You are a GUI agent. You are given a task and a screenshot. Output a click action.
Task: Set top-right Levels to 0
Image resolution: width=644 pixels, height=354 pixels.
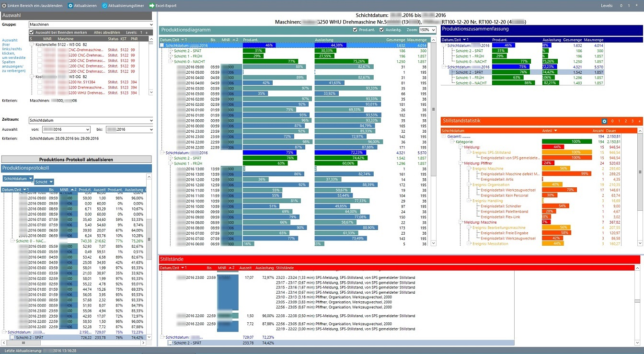pyautogui.click(x=621, y=6)
